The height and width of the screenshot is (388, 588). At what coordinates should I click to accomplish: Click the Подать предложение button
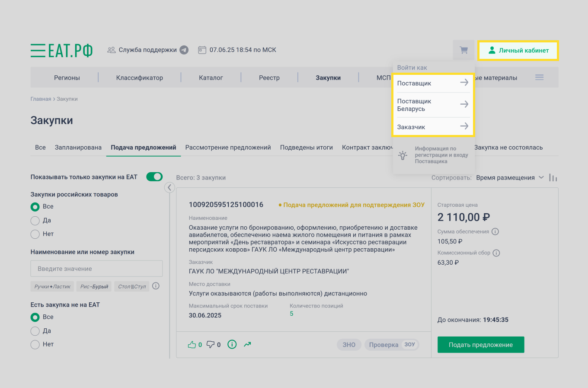pyautogui.click(x=480, y=345)
